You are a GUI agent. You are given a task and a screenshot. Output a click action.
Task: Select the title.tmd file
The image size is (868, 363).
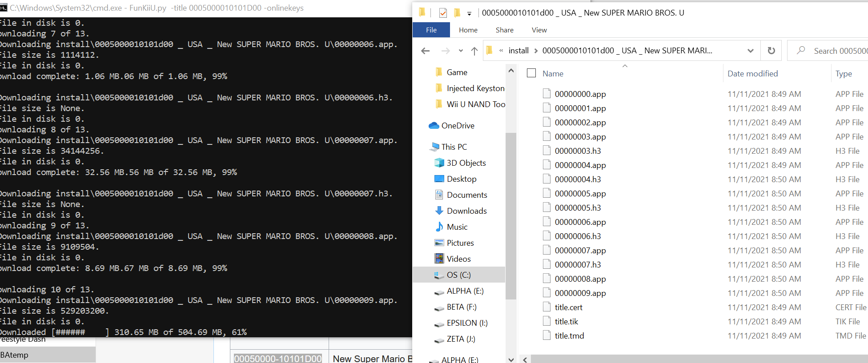point(569,336)
